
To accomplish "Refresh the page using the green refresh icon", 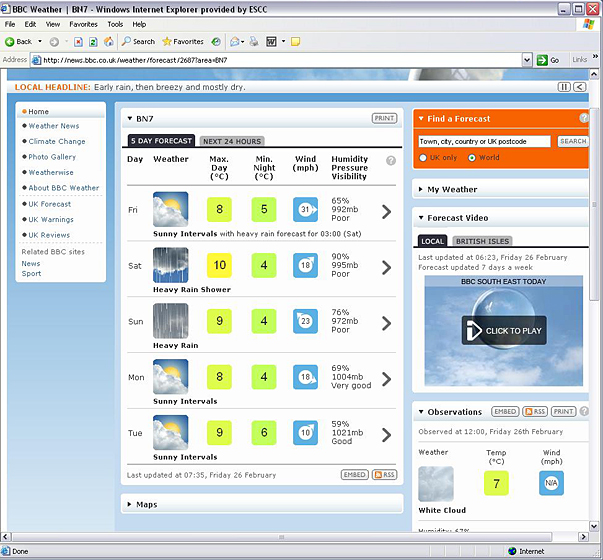I will pos(93,42).
